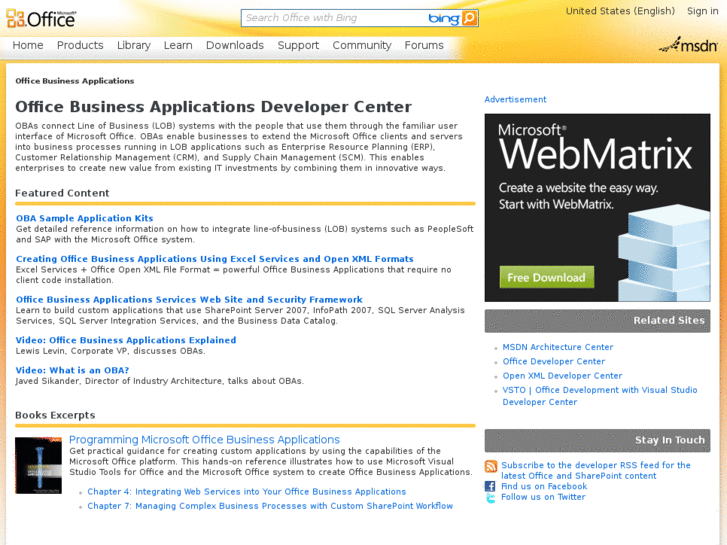Viewport: 727px width, 545px height.
Task: Open Office Developer Center link
Action: [x=554, y=361]
